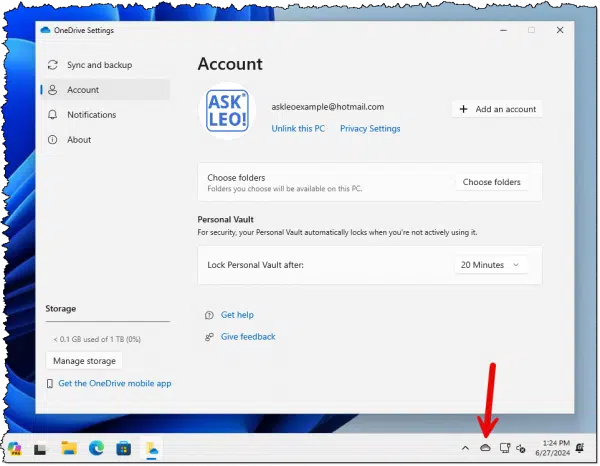600x466 pixels.
Task: Click the OneDrive folder app in taskbar
Action: (x=152, y=448)
